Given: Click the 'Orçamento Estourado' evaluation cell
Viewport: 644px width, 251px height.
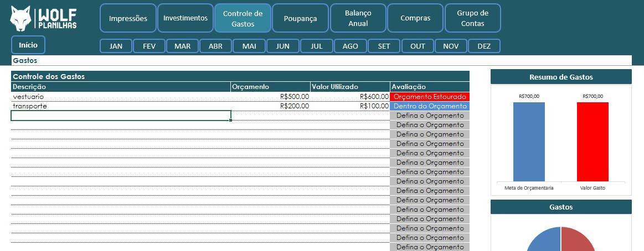Looking at the screenshot, I should [430, 97].
